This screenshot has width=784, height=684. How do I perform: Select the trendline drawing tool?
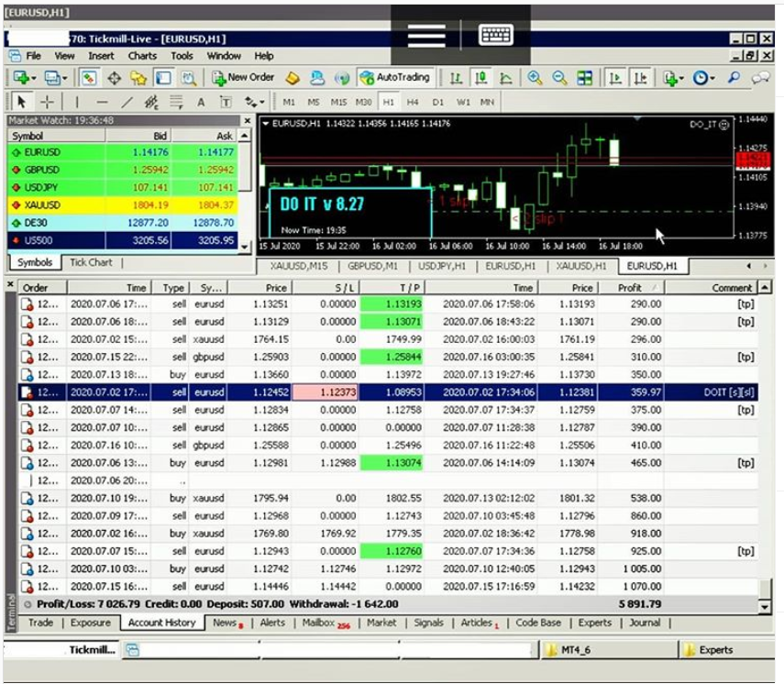[x=127, y=102]
